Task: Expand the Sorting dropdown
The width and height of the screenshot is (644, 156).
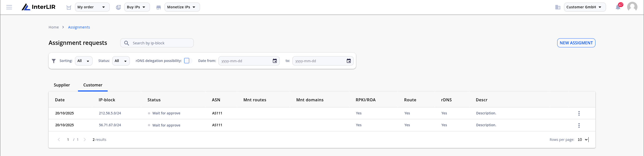Action: click(84, 61)
